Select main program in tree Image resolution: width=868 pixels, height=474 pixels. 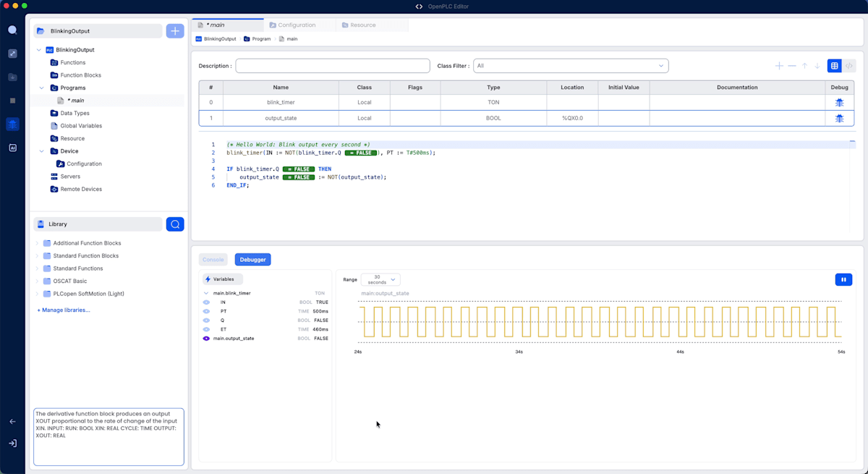tap(76, 101)
